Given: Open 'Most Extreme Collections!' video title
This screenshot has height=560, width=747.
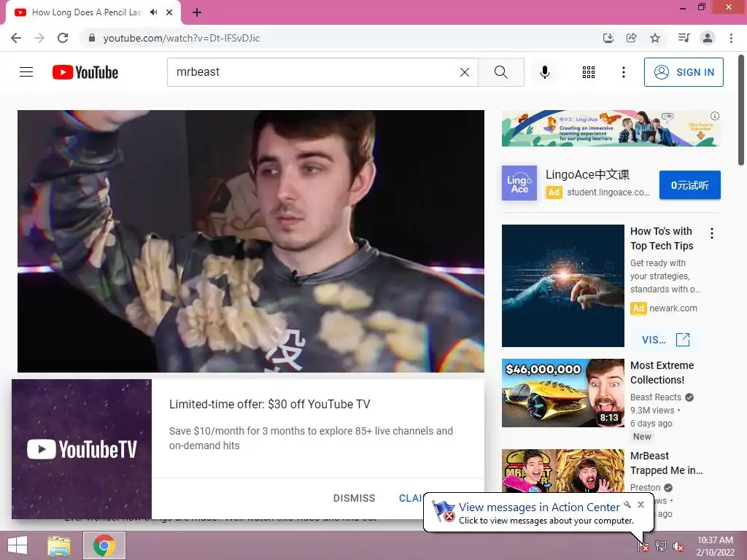Looking at the screenshot, I should 662,373.
